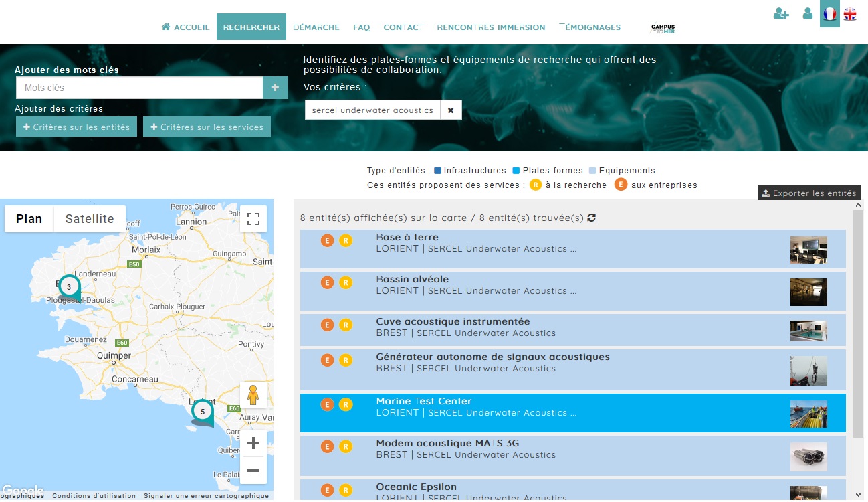Expand Critères sur les entités
Screen dimensions: 868x502
tap(77, 127)
